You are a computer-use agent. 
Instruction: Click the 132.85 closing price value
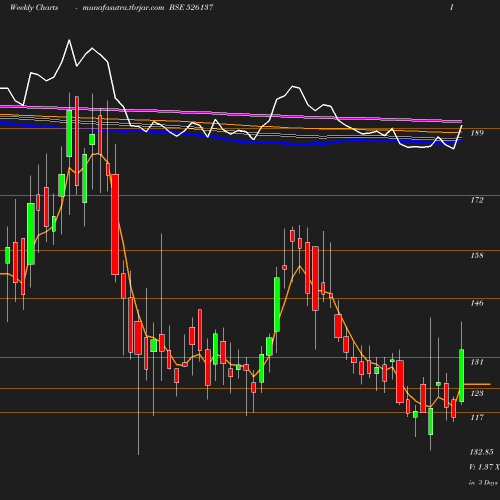[482, 452]
